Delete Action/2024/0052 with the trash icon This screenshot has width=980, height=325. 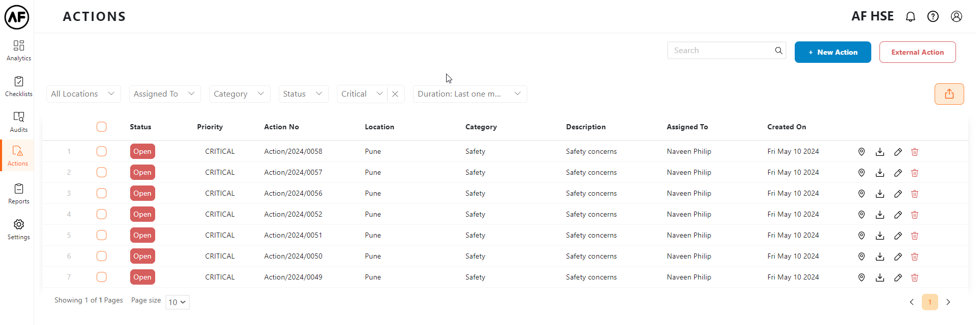pyautogui.click(x=915, y=215)
